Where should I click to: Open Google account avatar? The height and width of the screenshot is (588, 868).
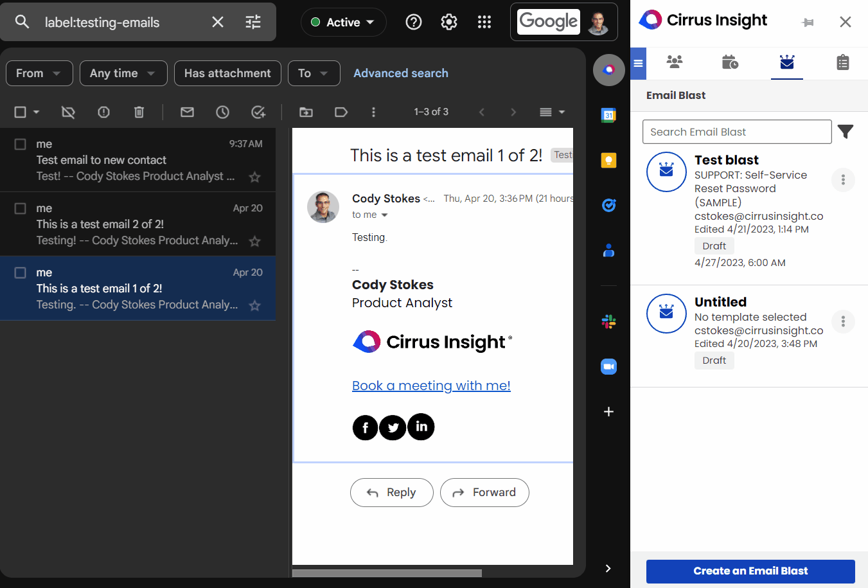click(598, 22)
